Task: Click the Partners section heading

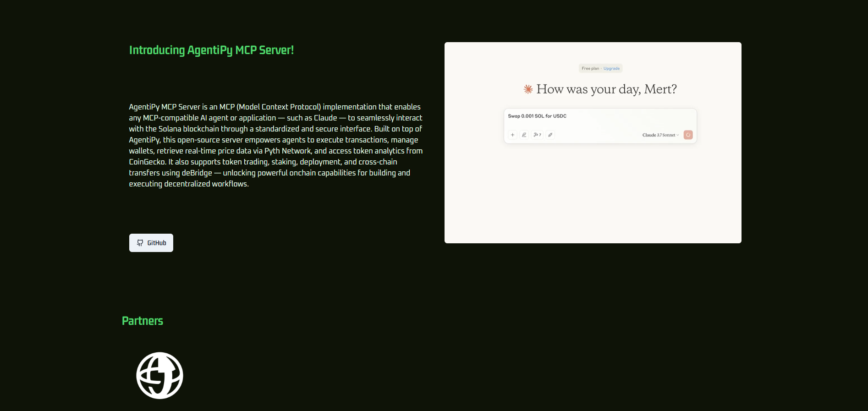Action: click(143, 321)
